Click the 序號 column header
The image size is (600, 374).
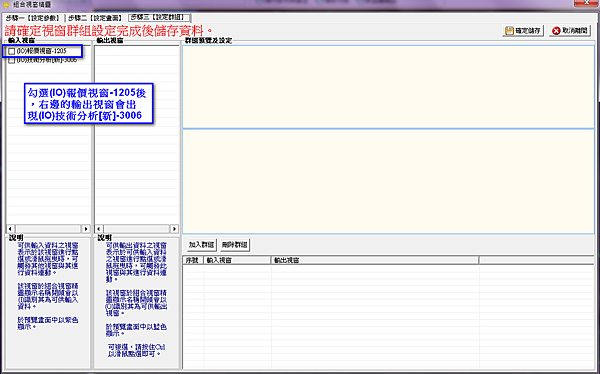tap(193, 260)
